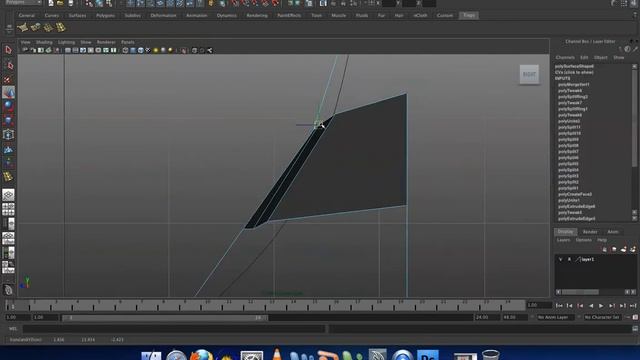
Task: Activate the Move tool cone icon
Action: tap(8, 93)
